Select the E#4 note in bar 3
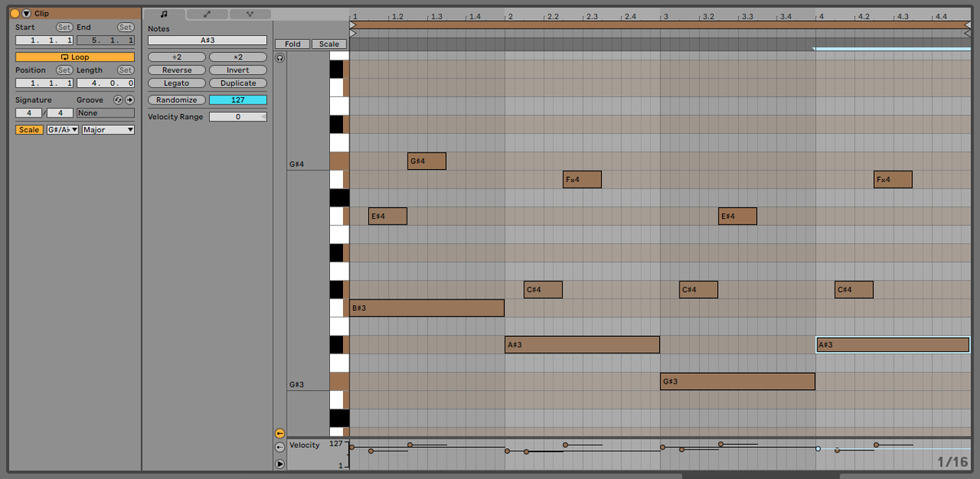980x479 pixels. tap(737, 216)
